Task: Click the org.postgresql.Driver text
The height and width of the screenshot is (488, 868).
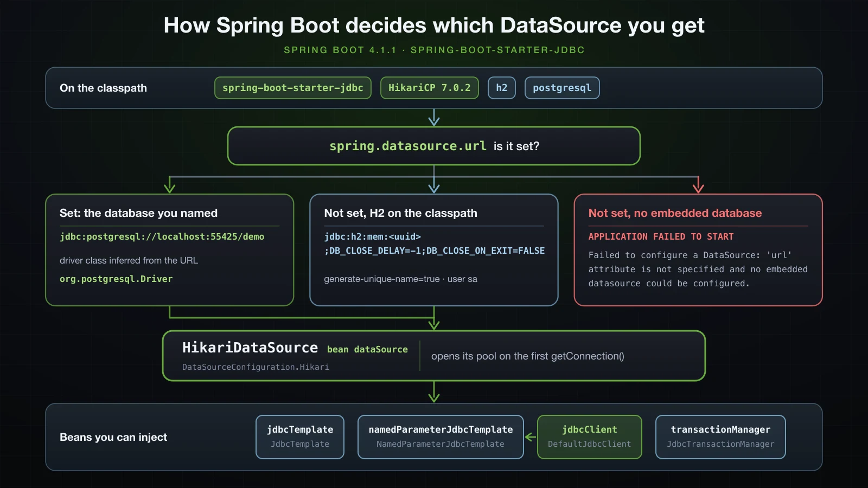Action: coord(116,279)
